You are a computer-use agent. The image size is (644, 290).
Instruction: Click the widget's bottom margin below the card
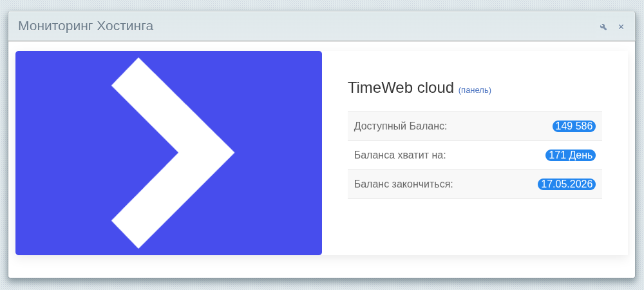pos(322,267)
